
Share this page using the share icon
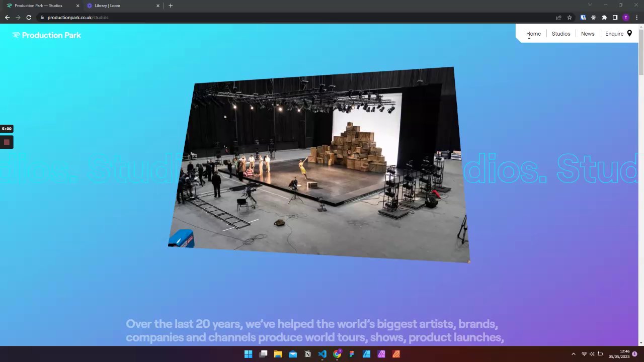click(x=558, y=17)
